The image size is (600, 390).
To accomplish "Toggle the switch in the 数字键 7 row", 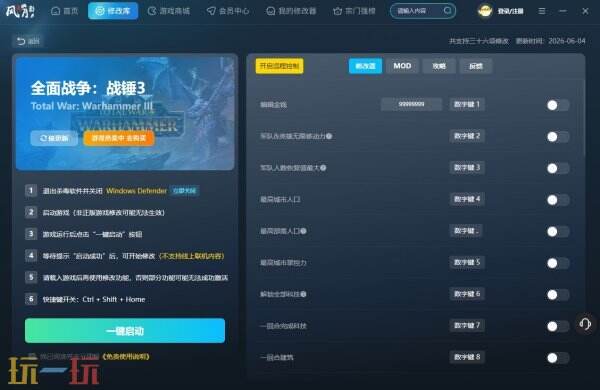I will [558, 326].
